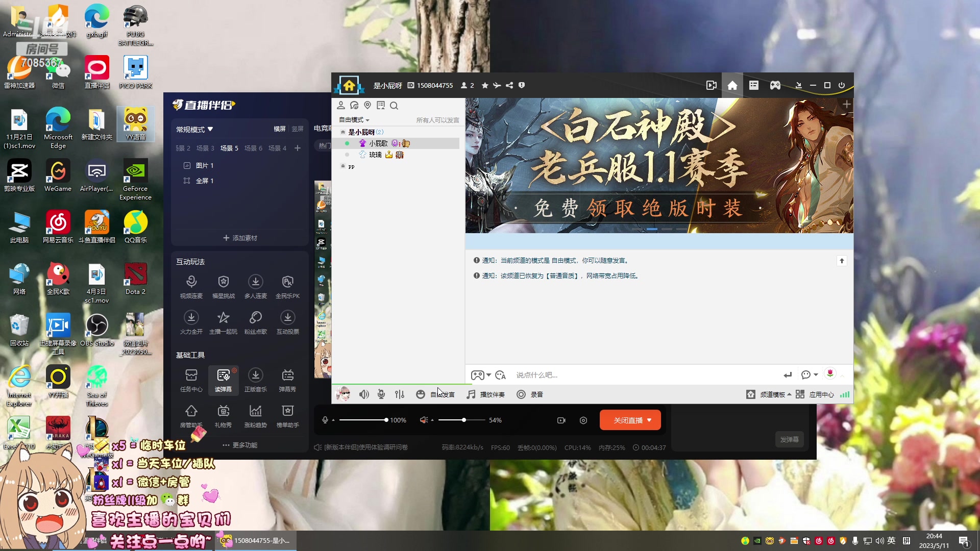
Task: Open YY home tab in title bar
Action: (x=732, y=85)
